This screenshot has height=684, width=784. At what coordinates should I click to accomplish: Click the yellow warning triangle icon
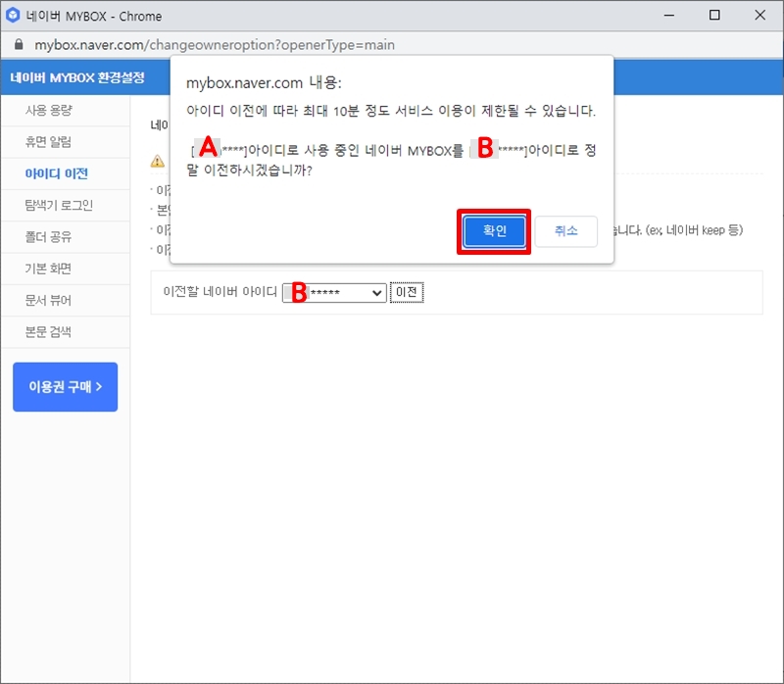(158, 161)
